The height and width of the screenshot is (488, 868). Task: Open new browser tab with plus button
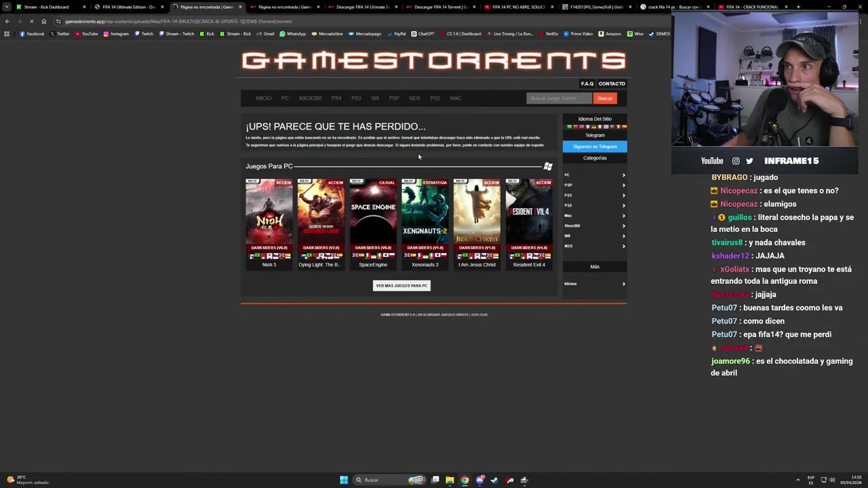(x=798, y=7)
